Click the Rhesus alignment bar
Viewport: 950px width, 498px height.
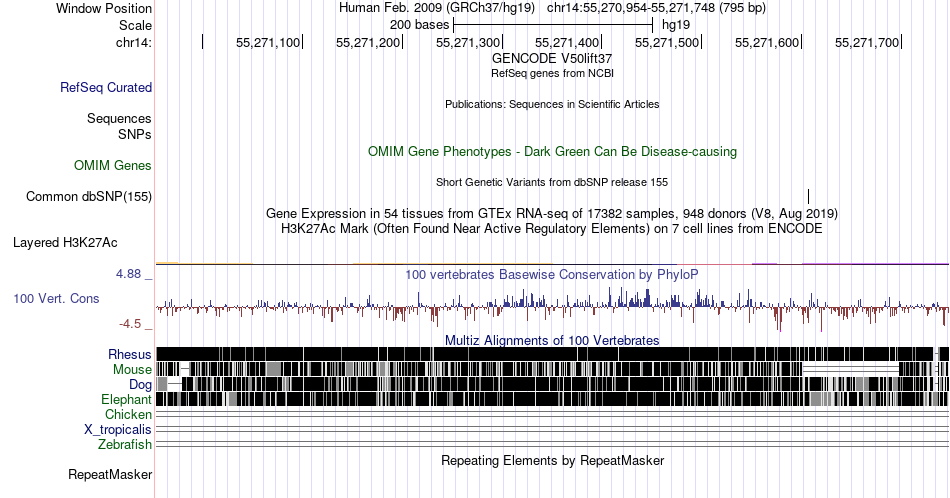(552, 354)
